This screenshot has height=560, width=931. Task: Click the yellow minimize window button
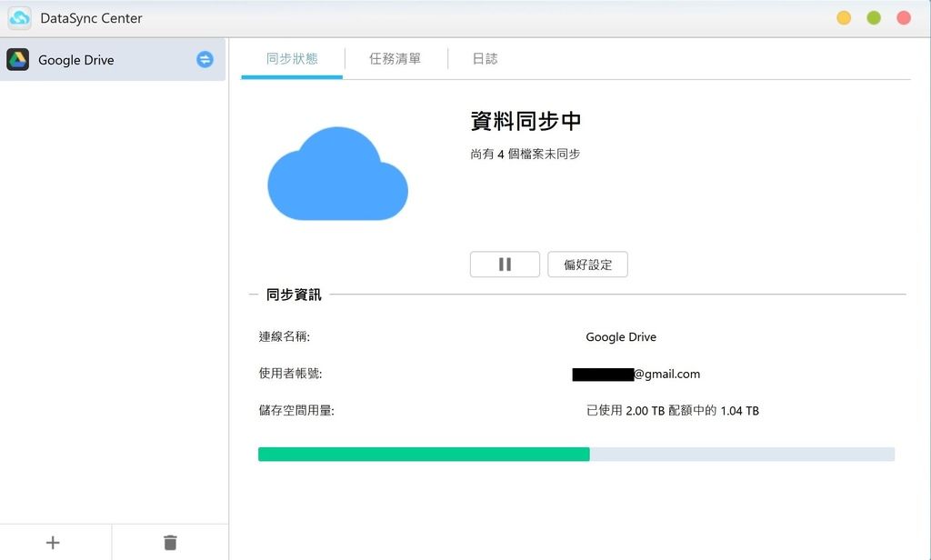coord(844,18)
